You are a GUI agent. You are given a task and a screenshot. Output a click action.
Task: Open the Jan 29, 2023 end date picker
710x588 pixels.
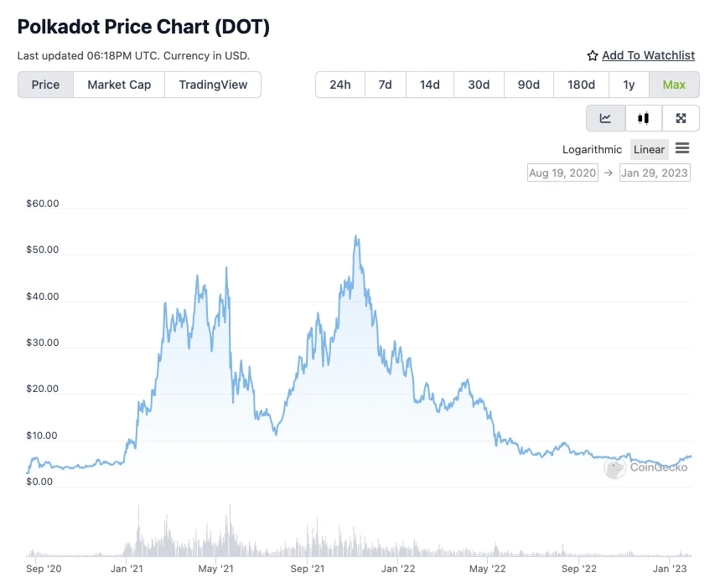pyautogui.click(x=655, y=173)
